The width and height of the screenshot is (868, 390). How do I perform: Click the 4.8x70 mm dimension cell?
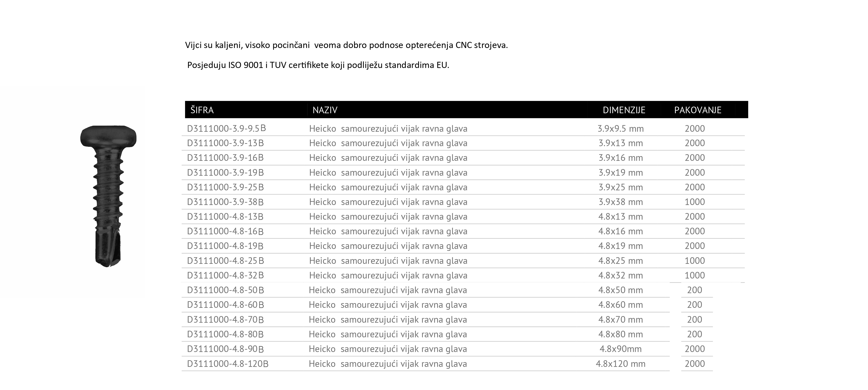click(620, 320)
